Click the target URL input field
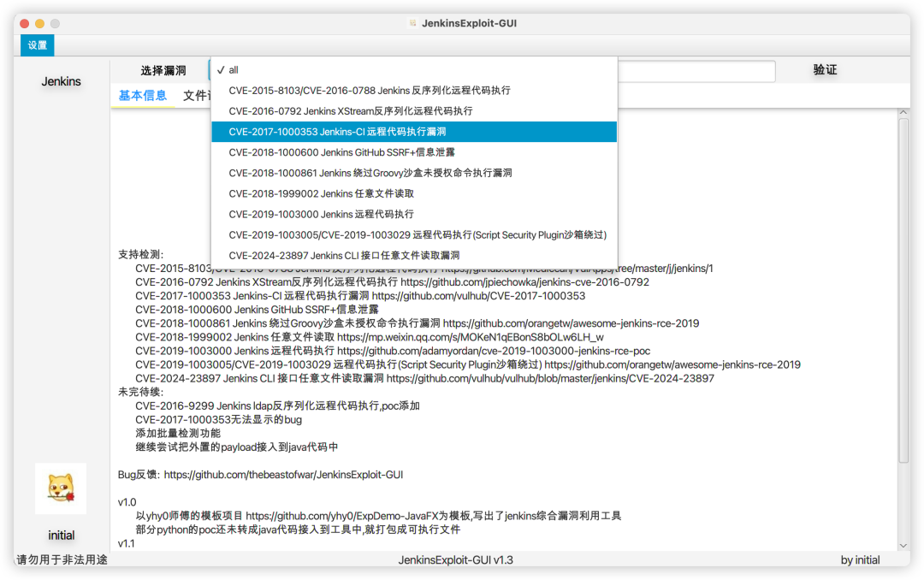This screenshot has width=924, height=580. tap(696, 71)
